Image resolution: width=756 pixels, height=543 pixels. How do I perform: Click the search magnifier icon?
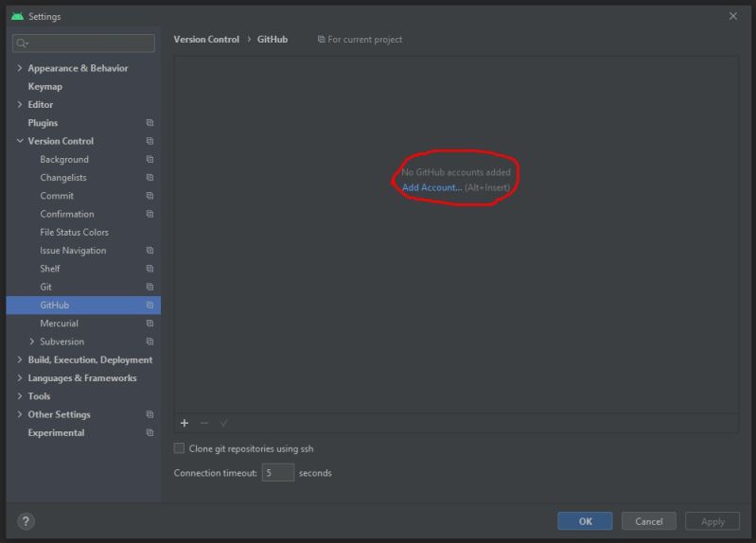tap(22, 44)
